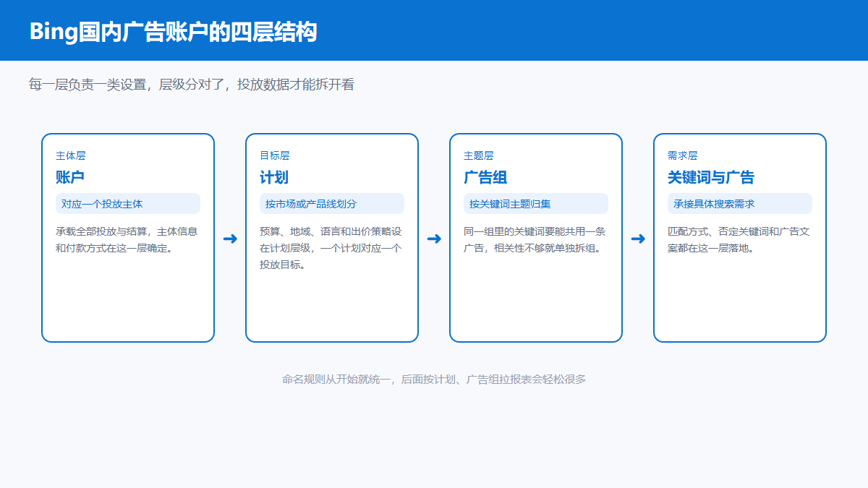Click the "主体层" label
The width and height of the screenshot is (868, 488).
click(71, 155)
